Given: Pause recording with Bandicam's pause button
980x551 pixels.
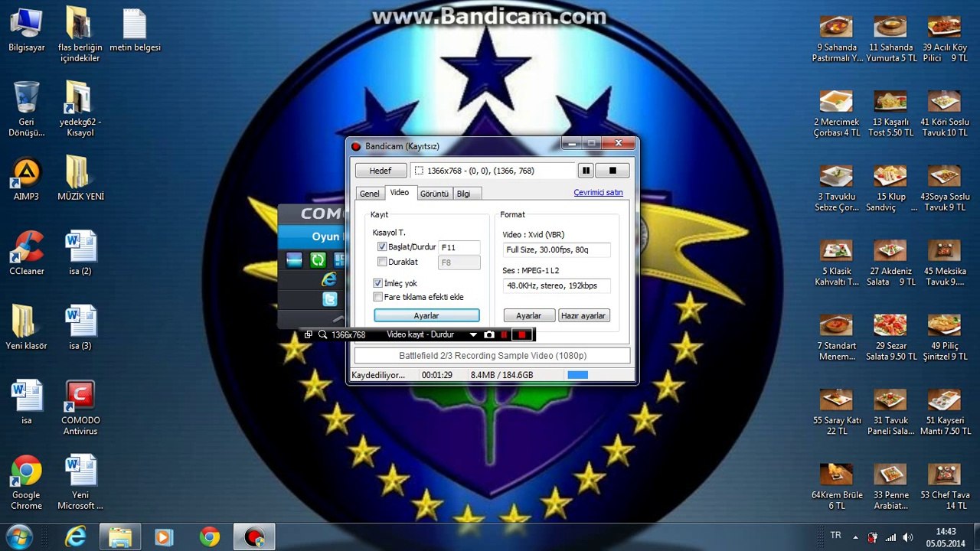Looking at the screenshot, I should coord(586,171).
